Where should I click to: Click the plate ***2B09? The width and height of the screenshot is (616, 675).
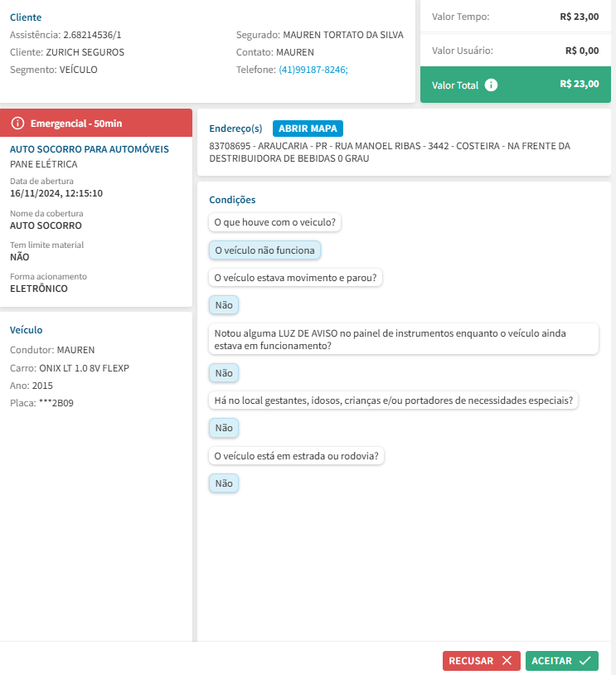(56, 403)
